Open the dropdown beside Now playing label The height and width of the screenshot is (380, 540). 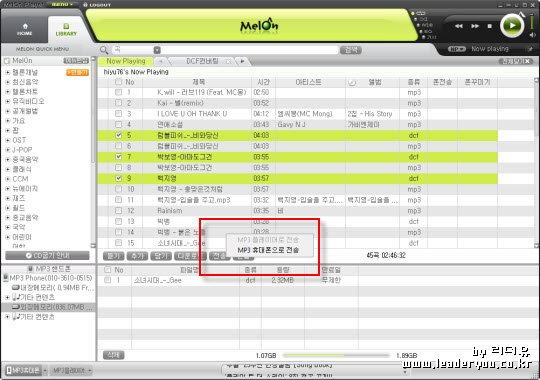pyautogui.click(x=457, y=49)
